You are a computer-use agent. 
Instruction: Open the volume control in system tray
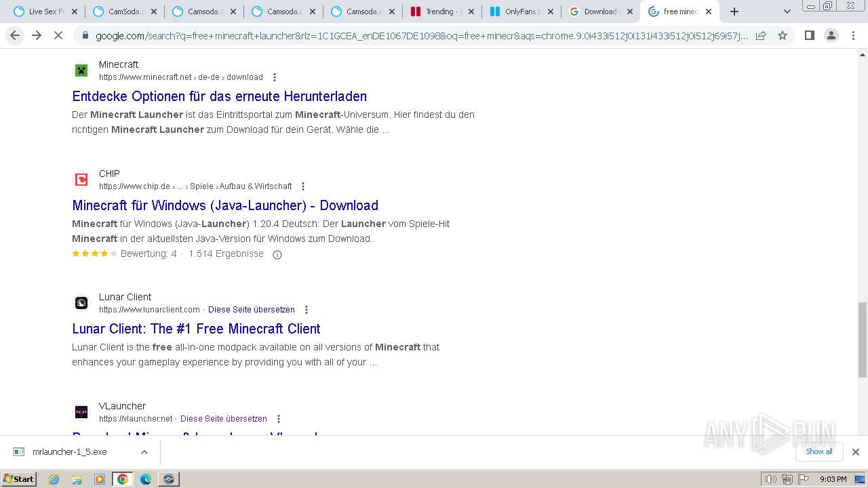771,479
